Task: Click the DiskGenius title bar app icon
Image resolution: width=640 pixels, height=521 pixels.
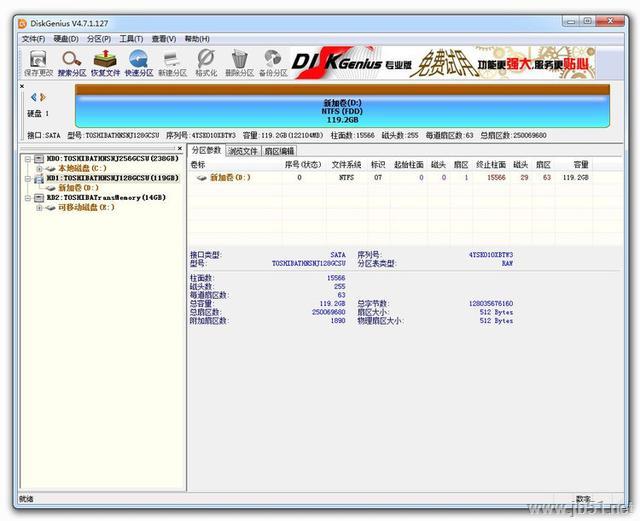Action: click(22, 24)
